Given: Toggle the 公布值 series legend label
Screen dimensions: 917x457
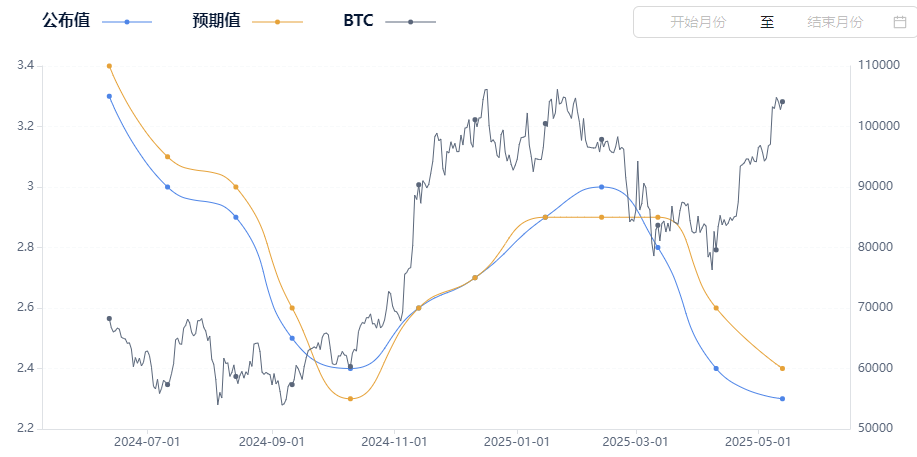Looking at the screenshot, I should coord(66,21).
